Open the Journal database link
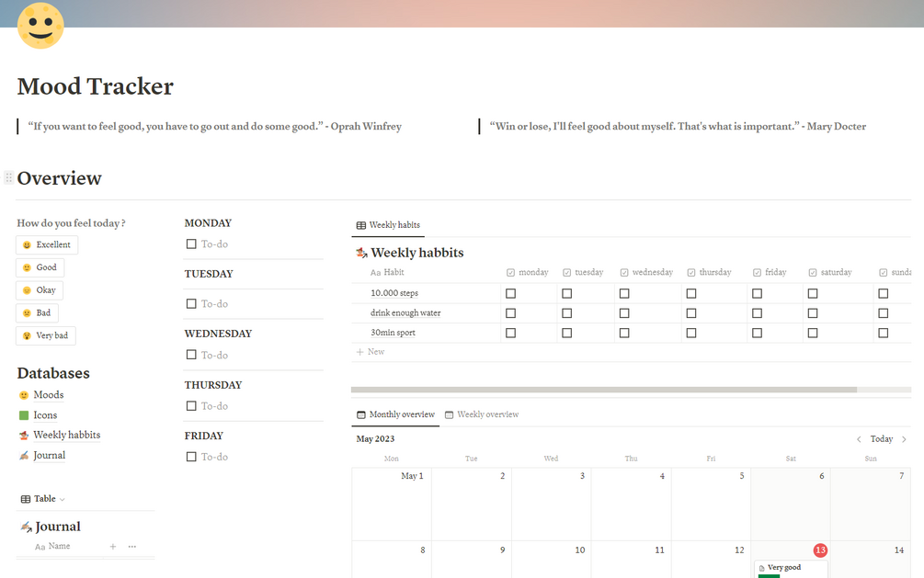The image size is (924, 578). pyautogui.click(x=50, y=456)
